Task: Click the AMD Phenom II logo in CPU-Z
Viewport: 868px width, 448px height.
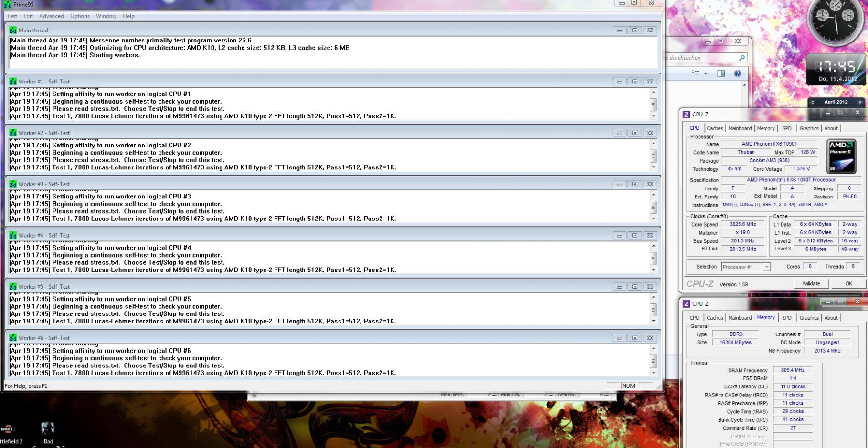Action: (841, 156)
